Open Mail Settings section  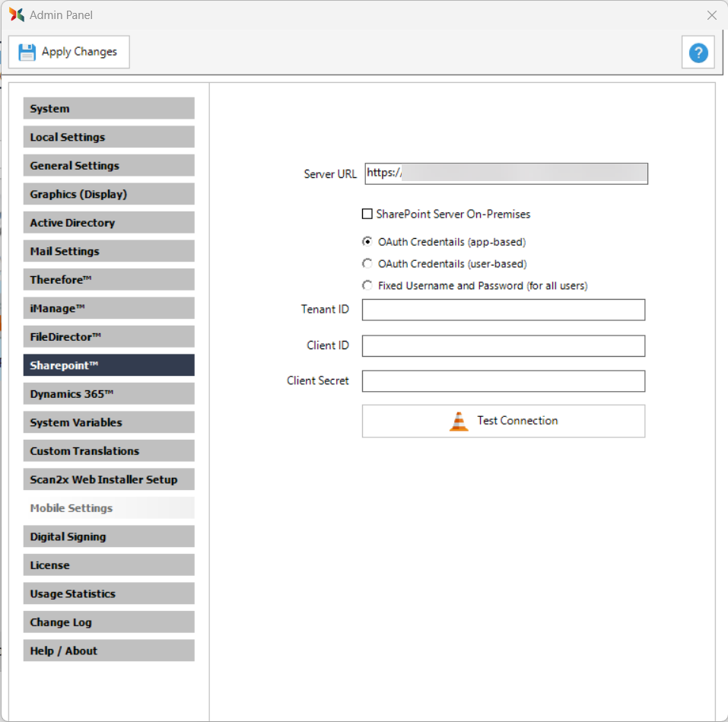point(109,251)
